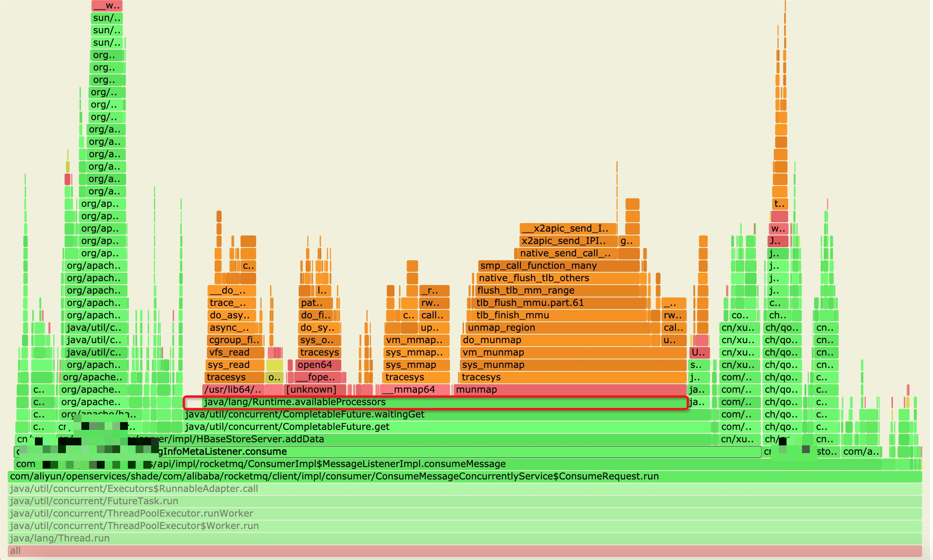
Task: Click the vm_munmap frame
Action: pyautogui.click(x=573, y=352)
